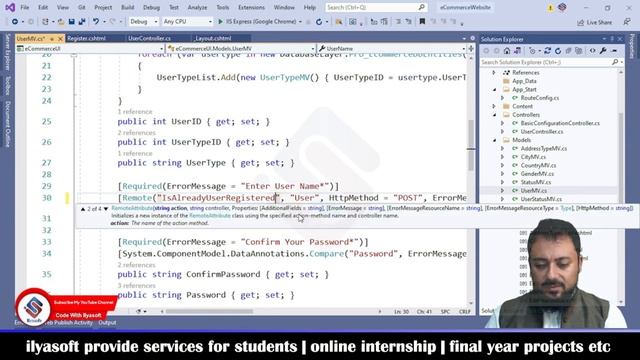Click the Live Share button

tap(594, 22)
